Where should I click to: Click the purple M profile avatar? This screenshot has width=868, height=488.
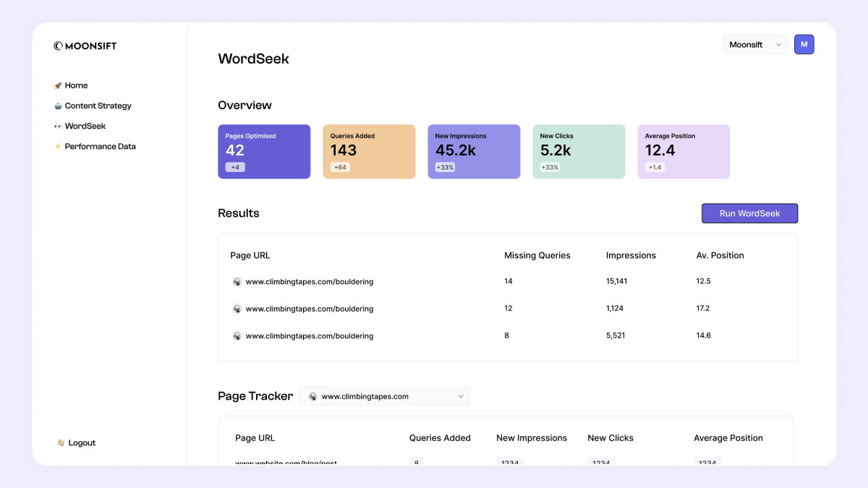(804, 45)
